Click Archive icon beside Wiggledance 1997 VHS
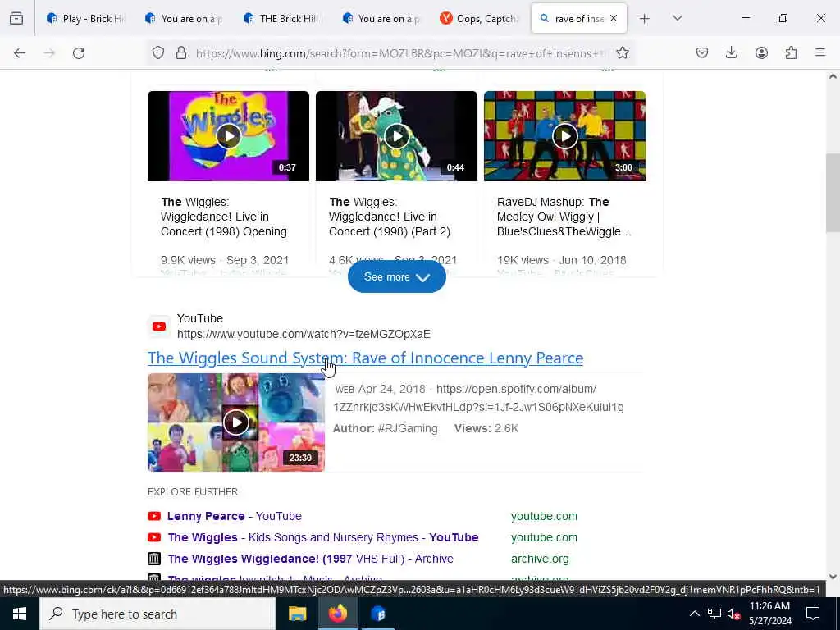The image size is (840, 630). click(154, 559)
